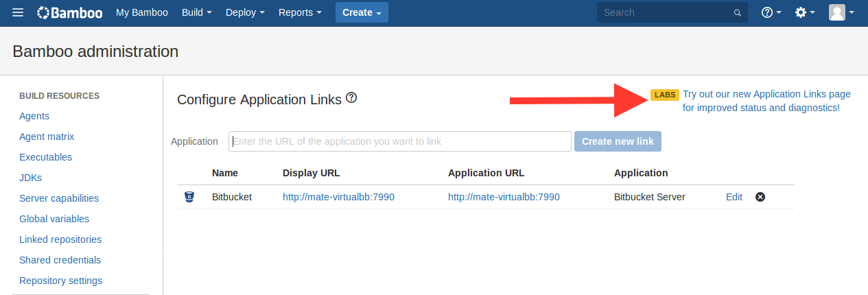Viewport: 868px width, 295px height.
Task: Edit the Bitbucket application link
Action: [x=734, y=197]
